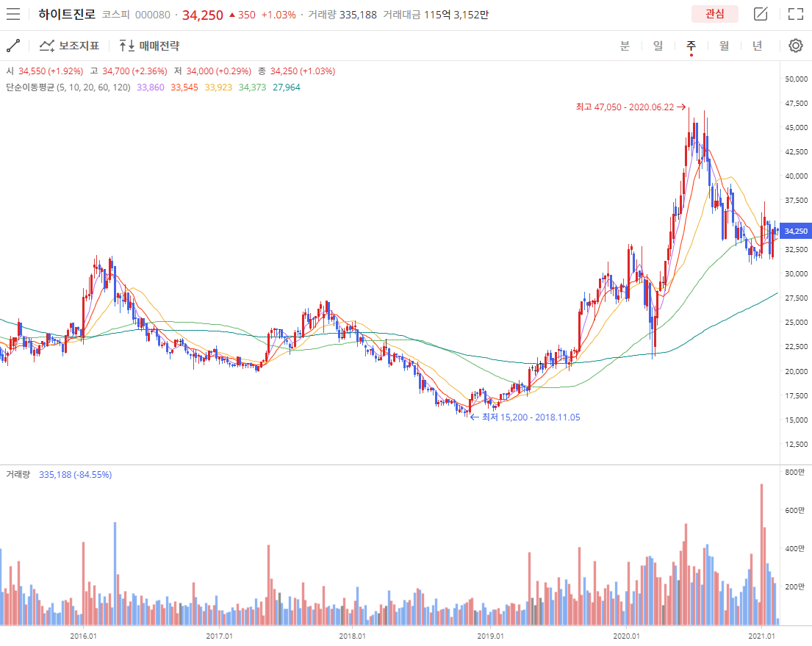The height and width of the screenshot is (646, 812).
Task: Click 5-period MA value 33,860
Action: (150, 87)
